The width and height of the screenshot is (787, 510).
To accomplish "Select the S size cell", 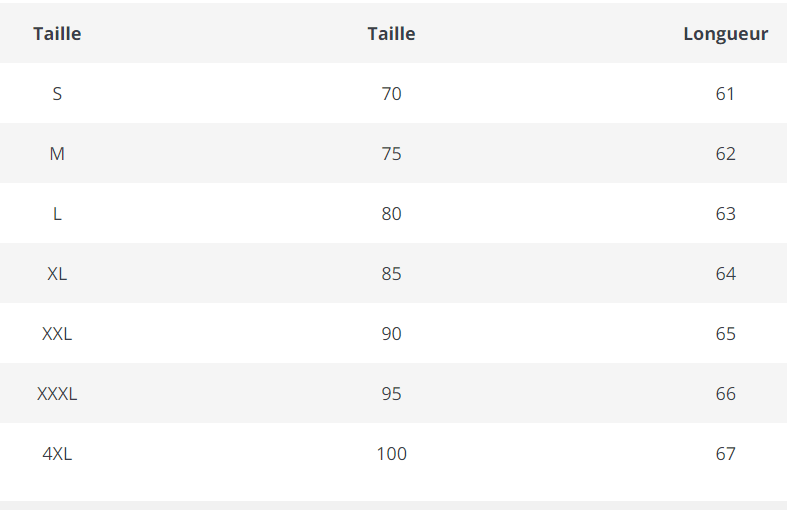I will (x=57, y=94).
